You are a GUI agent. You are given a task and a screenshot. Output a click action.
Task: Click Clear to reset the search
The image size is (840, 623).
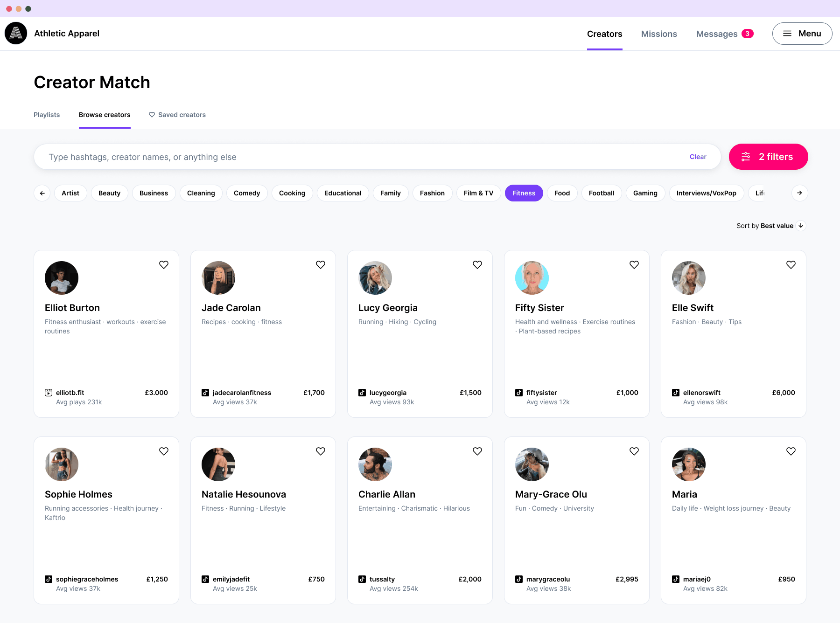pos(698,157)
